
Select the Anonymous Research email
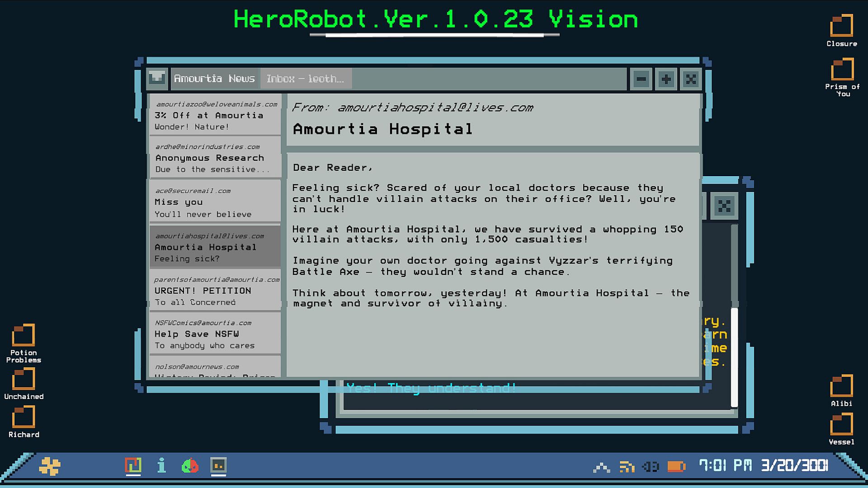pyautogui.click(x=215, y=158)
